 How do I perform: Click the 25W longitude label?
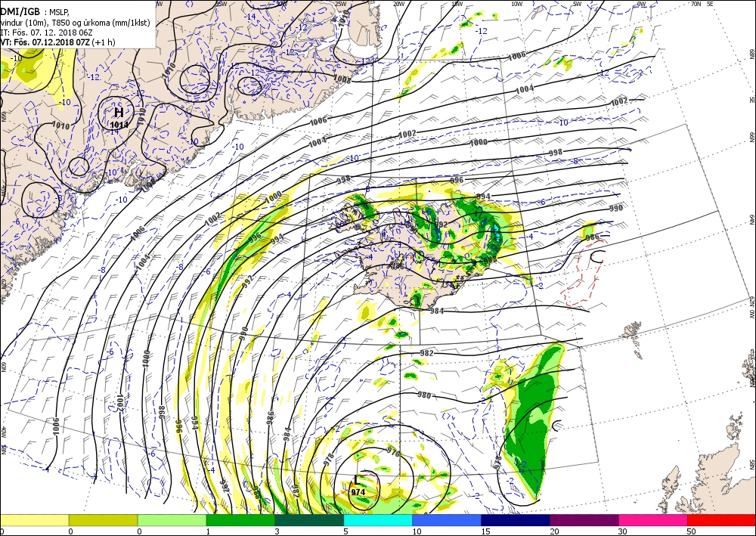(x=341, y=4)
